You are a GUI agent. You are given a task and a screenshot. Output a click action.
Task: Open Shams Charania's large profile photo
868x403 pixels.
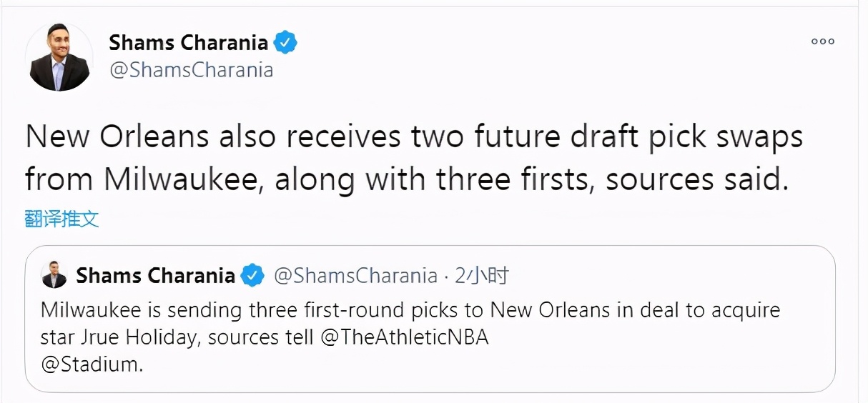(59, 57)
